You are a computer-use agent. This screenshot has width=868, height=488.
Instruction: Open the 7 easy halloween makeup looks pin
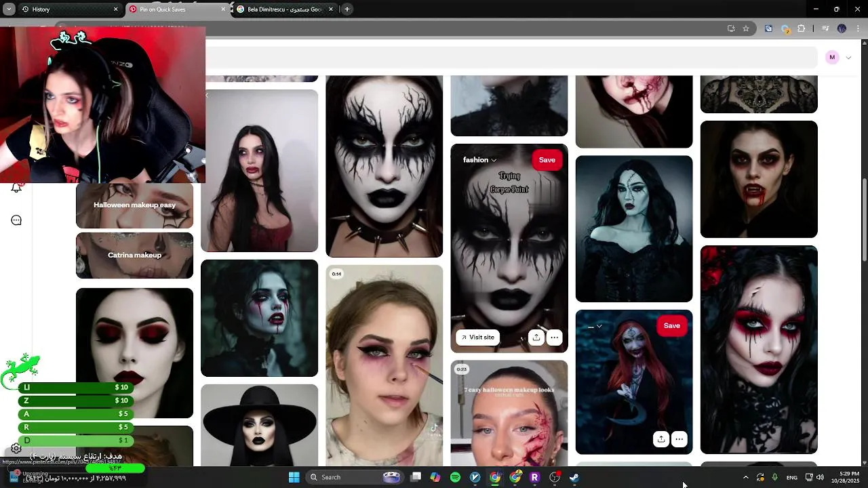pos(509,413)
